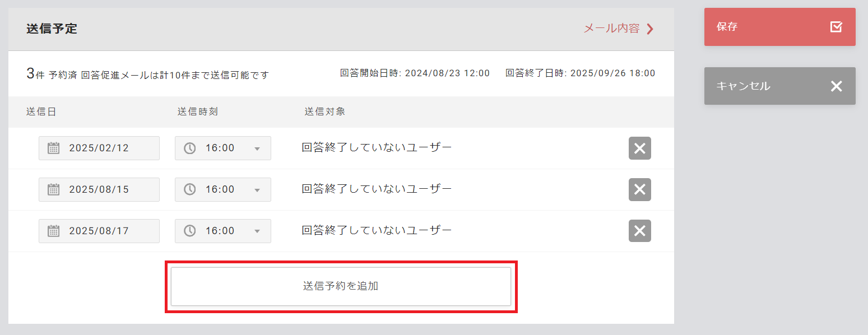Click clock icon in the 2025/02/12 row
Screen dimensions: 868x335
coord(190,148)
